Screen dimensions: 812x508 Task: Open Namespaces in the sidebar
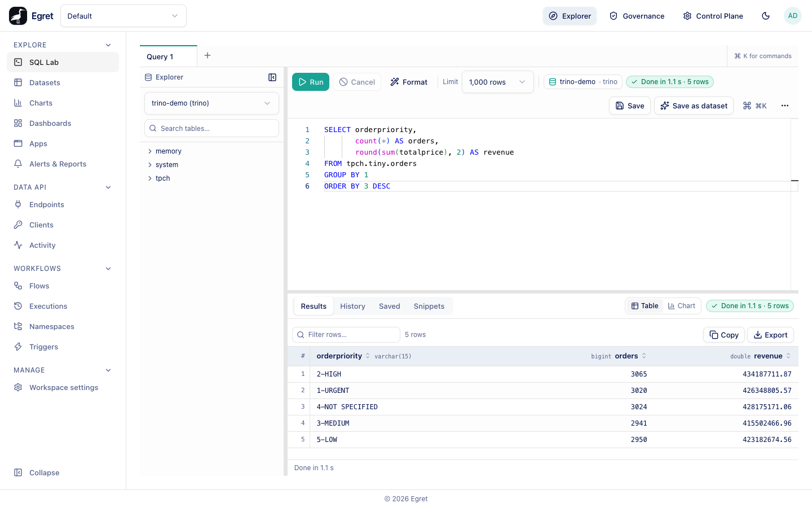coord(63,326)
